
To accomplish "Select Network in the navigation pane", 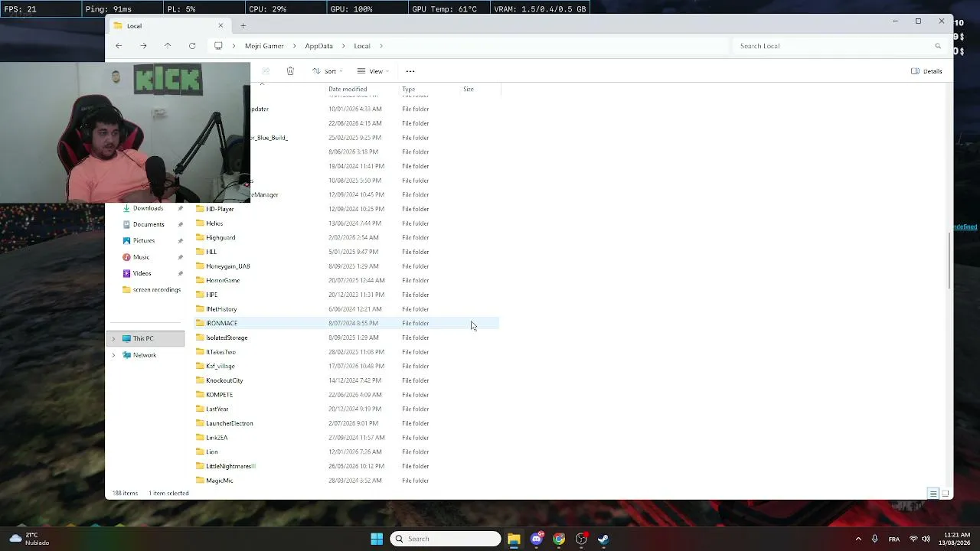I will [145, 355].
